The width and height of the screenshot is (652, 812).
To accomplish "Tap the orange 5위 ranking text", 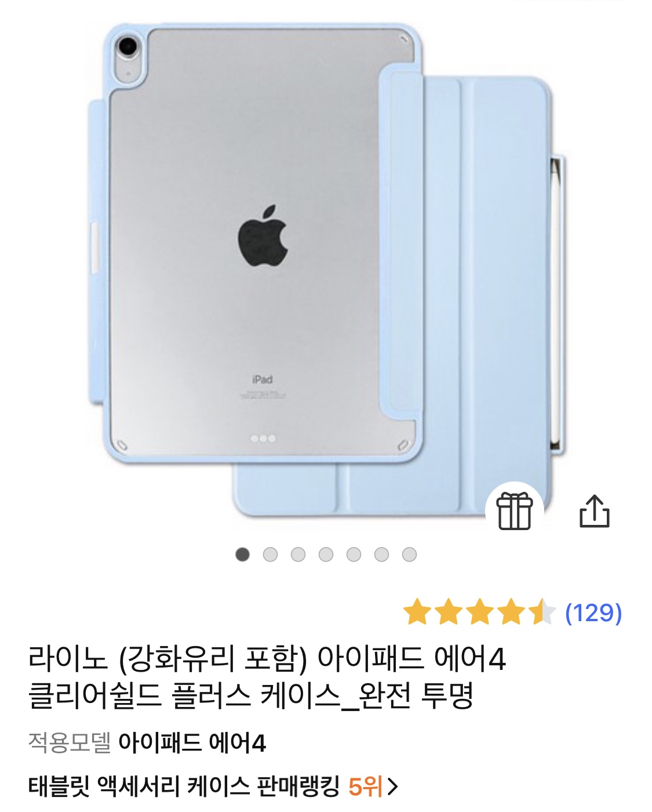I will coord(365,786).
